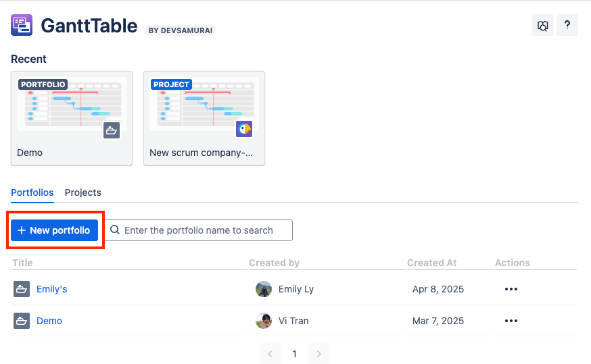This screenshot has width=591, height=364.
Task: Open actions menu for Demo portfolio row
Action: point(511,321)
